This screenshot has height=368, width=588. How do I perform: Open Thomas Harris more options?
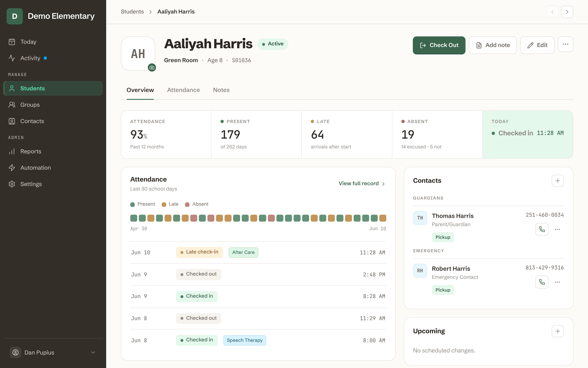[x=557, y=229]
